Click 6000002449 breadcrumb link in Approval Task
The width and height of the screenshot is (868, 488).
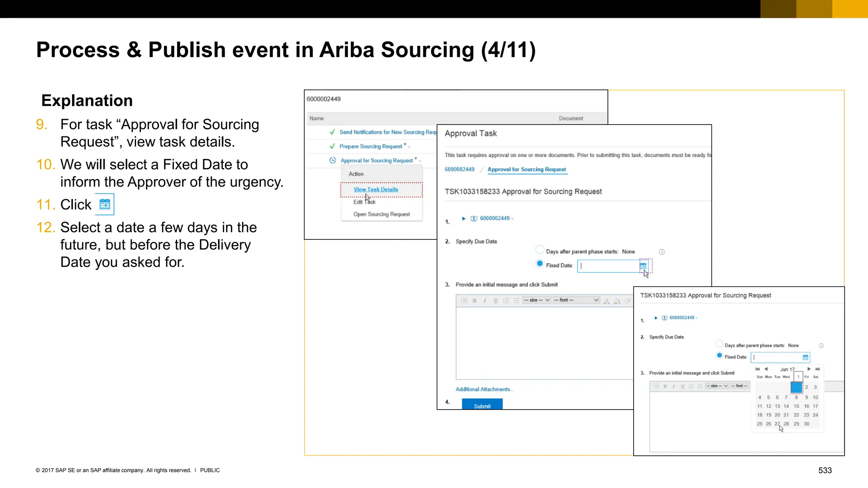[x=459, y=169]
